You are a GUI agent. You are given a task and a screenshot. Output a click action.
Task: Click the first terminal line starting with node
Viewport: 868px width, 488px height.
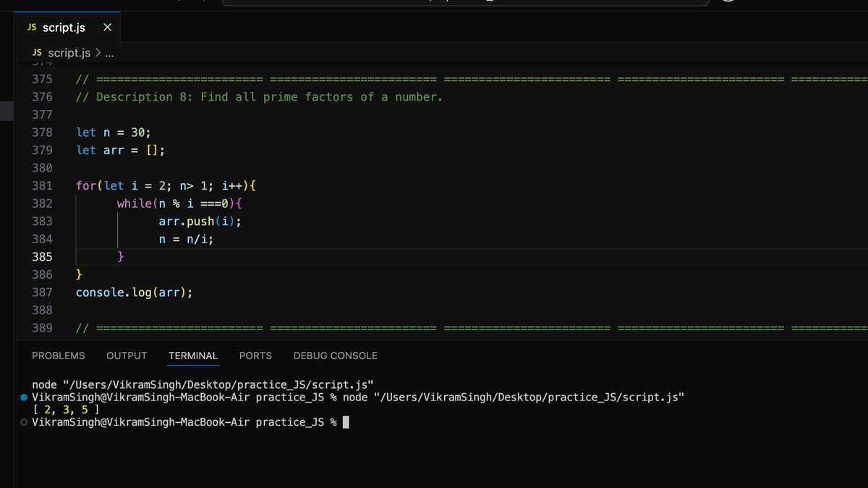(x=203, y=384)
